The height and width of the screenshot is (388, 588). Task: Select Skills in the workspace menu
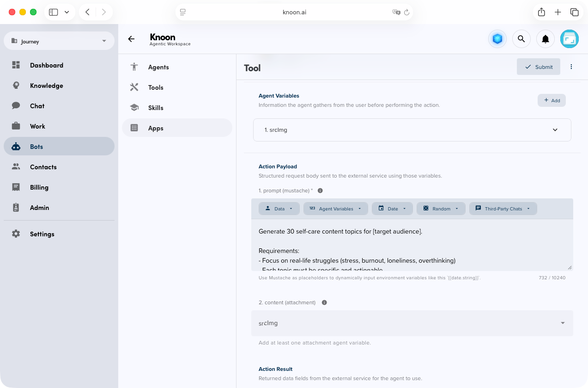tap(155, 108)
